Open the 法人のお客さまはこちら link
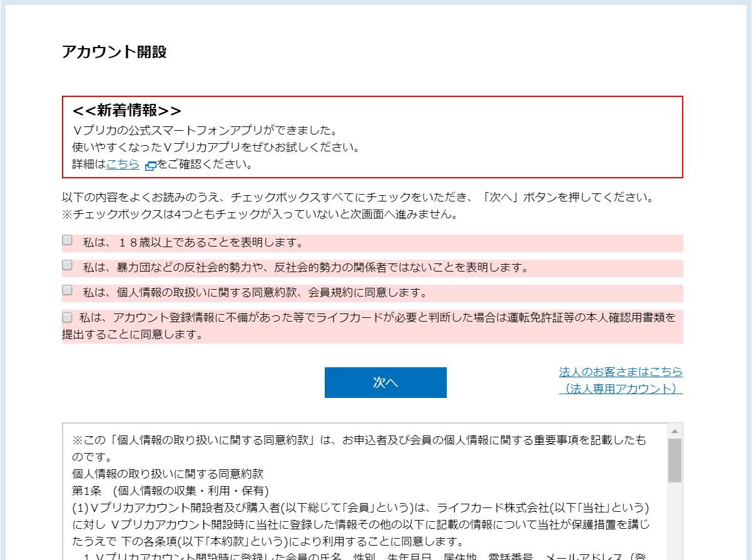Viewport: 754px width, 560px height. [621, 372]
